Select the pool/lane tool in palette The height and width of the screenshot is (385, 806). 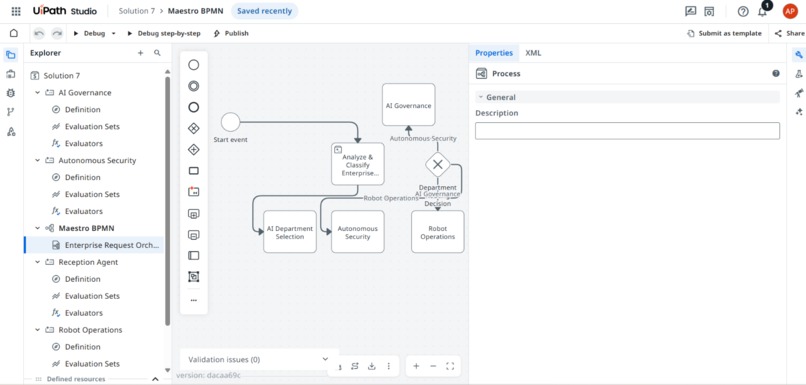(x=193, y=255)
